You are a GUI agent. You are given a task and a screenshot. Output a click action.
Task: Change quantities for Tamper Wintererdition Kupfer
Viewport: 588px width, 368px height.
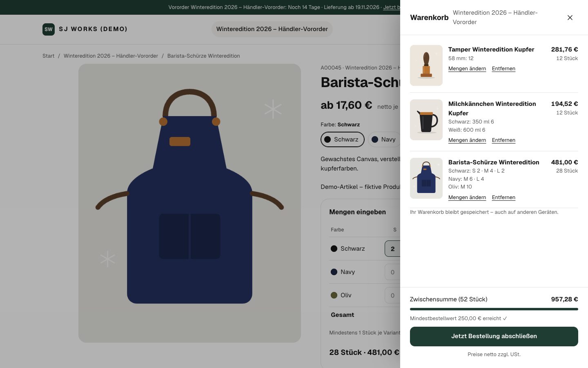(x=467, y=69)
